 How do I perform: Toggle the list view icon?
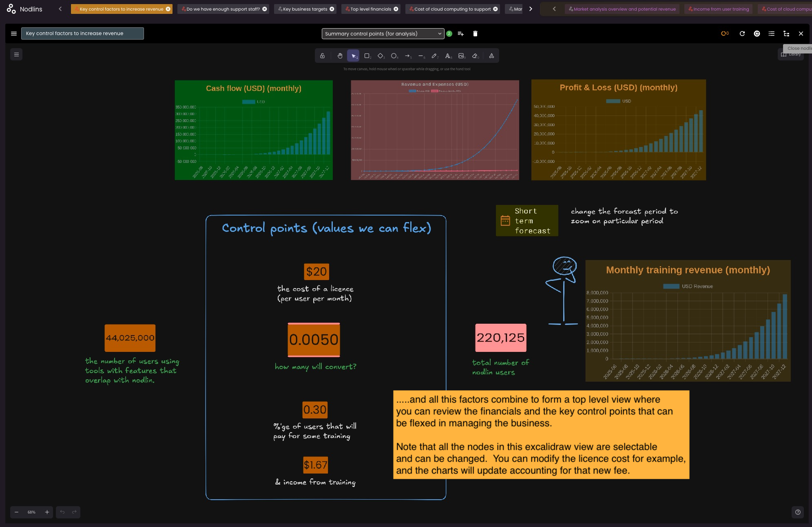coord(771,33)
